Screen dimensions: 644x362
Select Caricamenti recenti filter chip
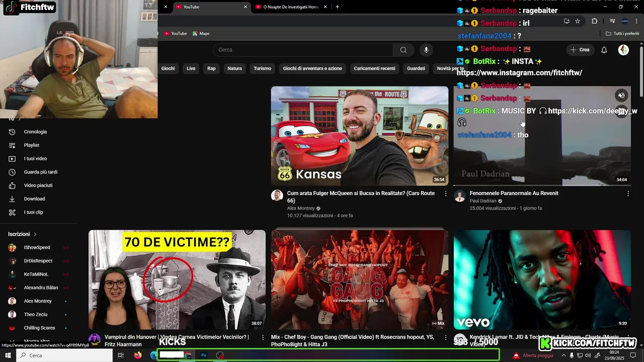coord(374,68)
